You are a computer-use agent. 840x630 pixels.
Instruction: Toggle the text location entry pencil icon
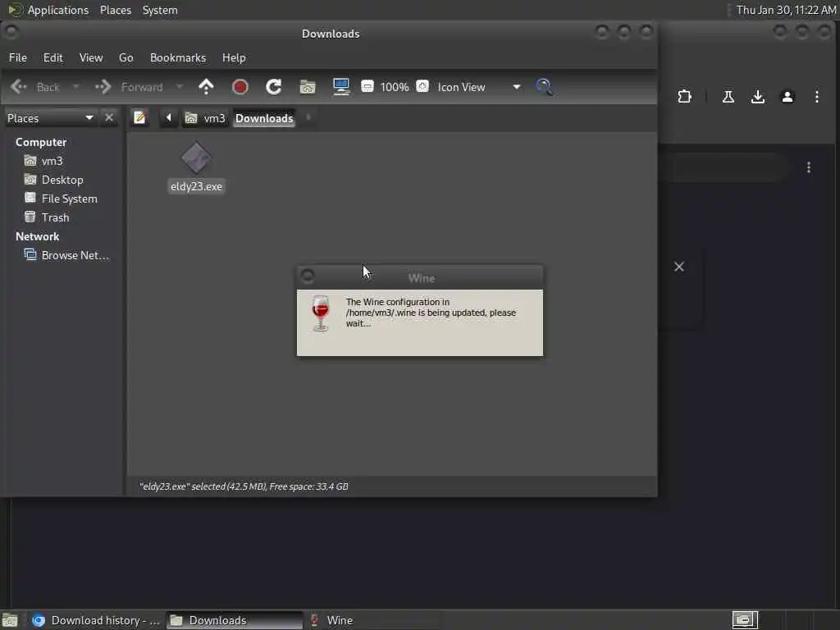139,117
